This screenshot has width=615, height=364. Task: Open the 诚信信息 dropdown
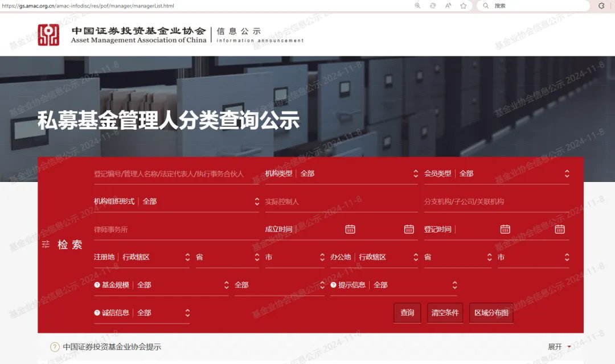pyautogui.click(x=142, y=313)
